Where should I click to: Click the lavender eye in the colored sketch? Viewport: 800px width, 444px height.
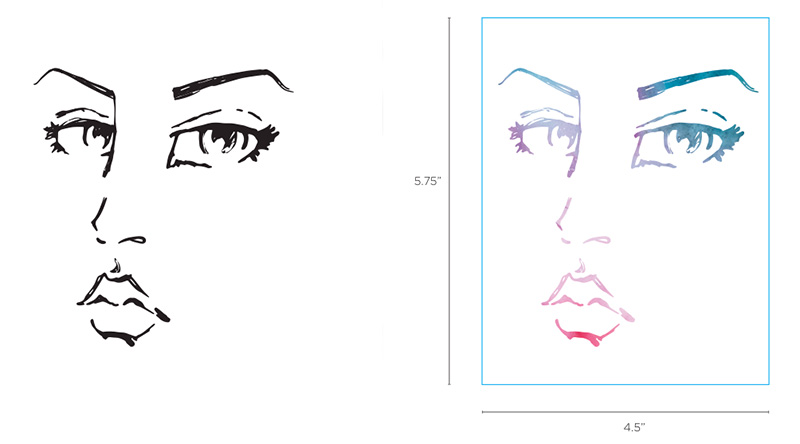point(545,130)
